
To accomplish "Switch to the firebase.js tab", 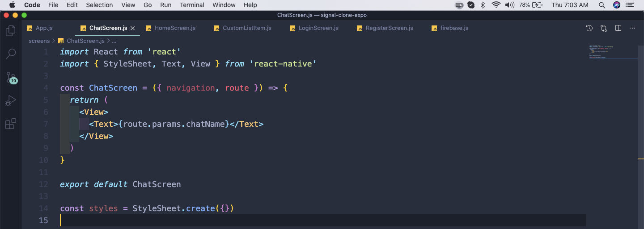I will click(x=449, y=28).
